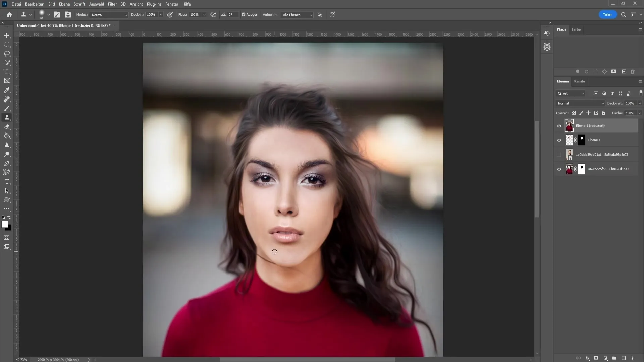Switch to the Kanäle tab
The width and height of the screenshot is (644, 362).
tap(580, 81)
